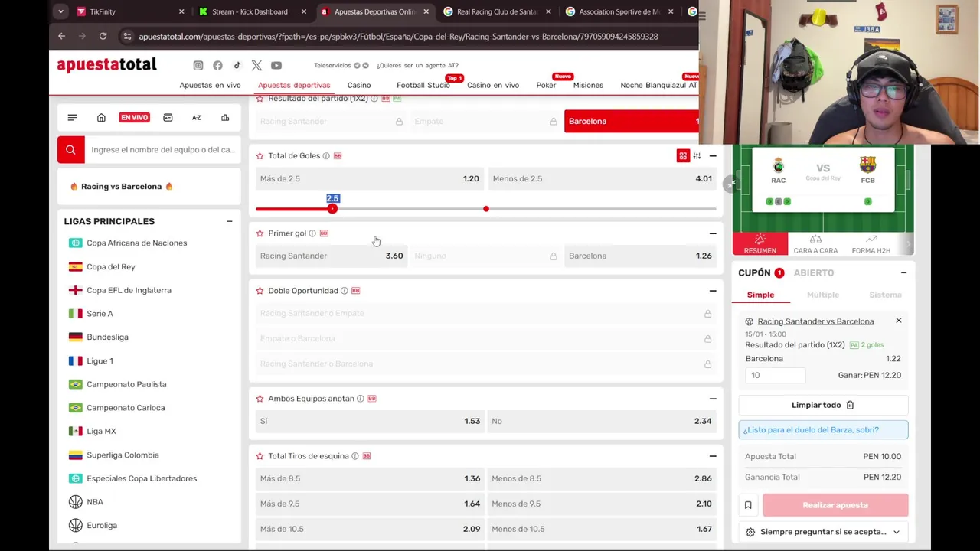Open the Racing Santander vs Barcelona coupon link
Screen dimensions: 980x551
click(815, 321)
